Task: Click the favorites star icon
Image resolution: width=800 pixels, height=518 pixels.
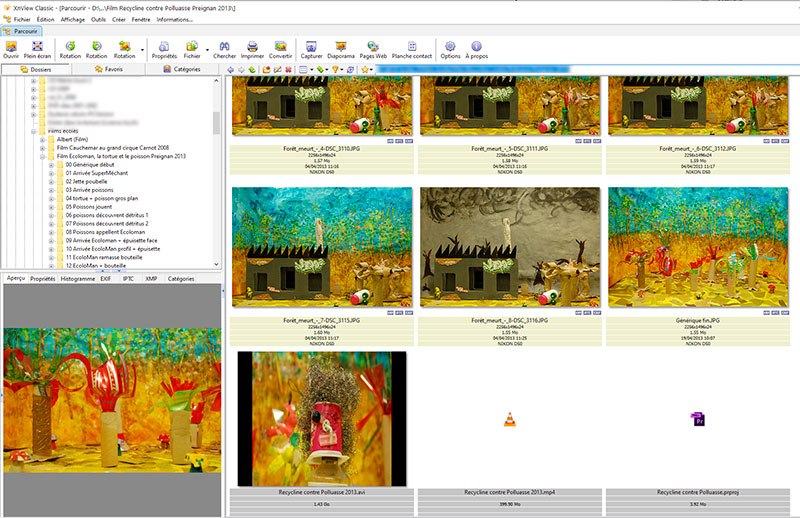Action: coord(365,69)
